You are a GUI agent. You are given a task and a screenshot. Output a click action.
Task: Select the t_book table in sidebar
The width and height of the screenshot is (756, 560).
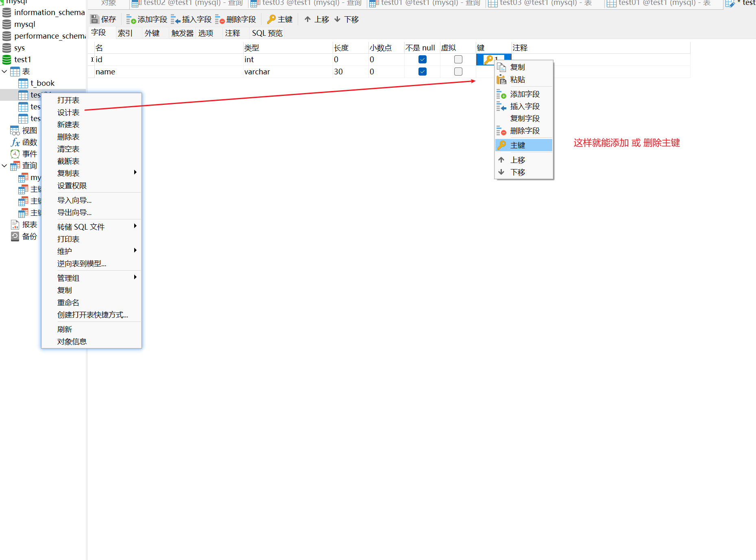[42, 83]
